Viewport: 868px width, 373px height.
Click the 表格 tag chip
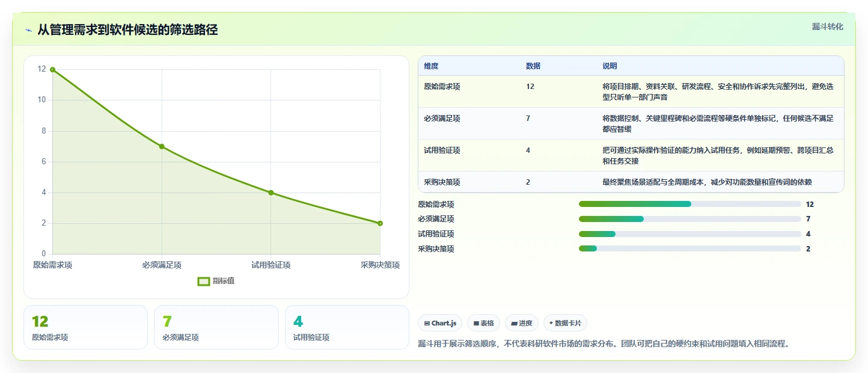pyautogui.click(x=483, y=323)
